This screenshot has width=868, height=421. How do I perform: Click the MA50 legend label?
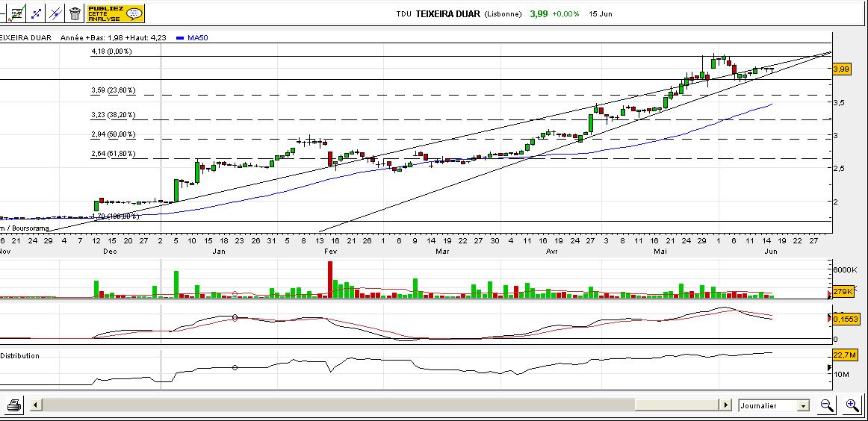(198, 37)
